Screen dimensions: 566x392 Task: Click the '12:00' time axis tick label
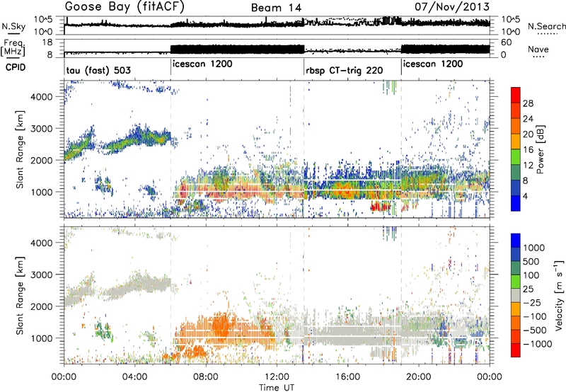pos(277,377)
